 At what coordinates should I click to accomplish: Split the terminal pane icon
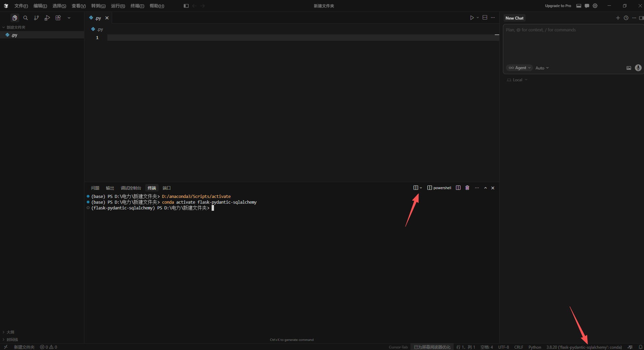[x=458, y=188]
